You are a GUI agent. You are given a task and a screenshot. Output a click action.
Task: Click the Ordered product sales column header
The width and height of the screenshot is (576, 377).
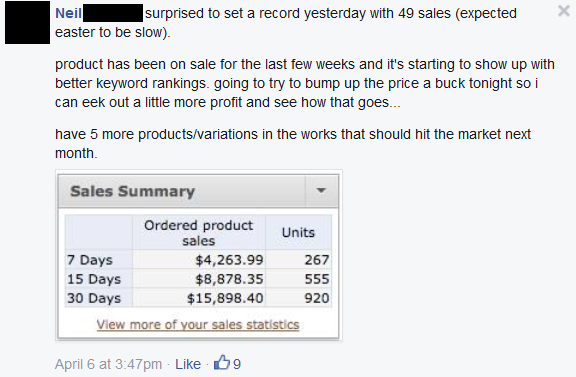coord(199,233)
